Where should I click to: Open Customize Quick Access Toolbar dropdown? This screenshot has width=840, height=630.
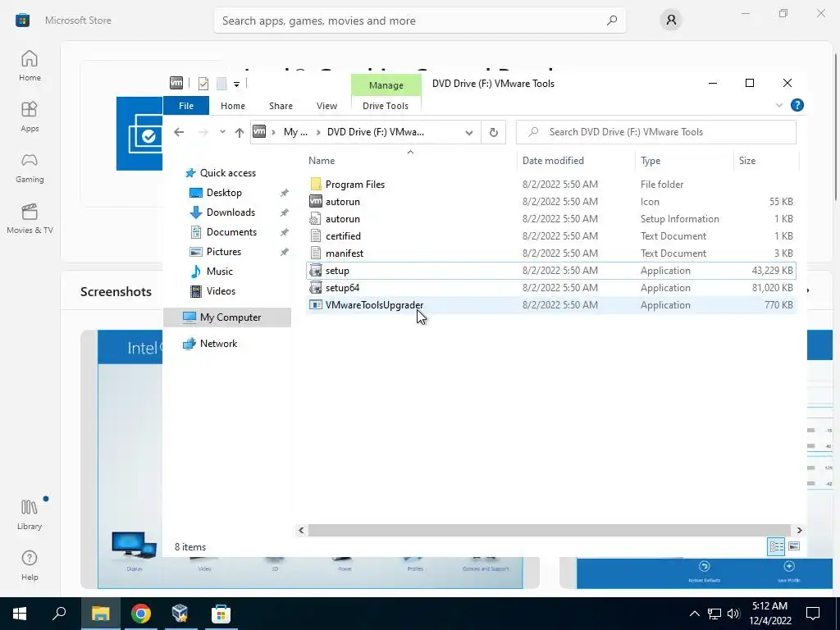236,84
